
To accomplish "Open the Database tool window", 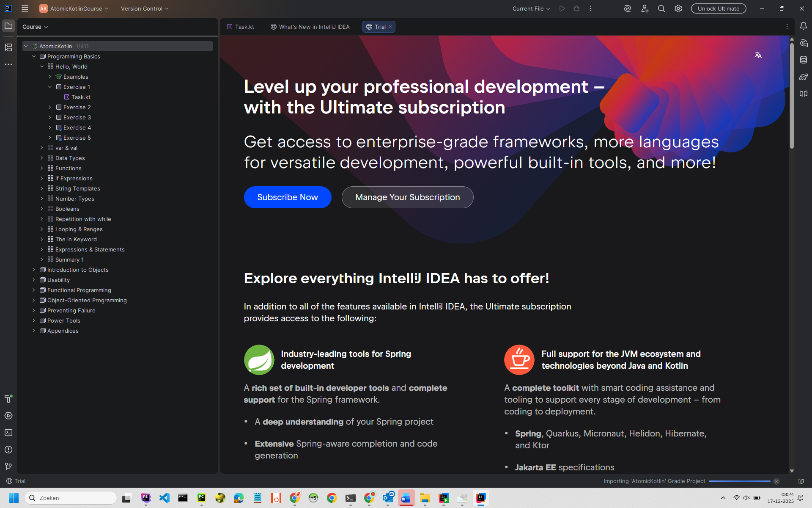I will [803, 60].
